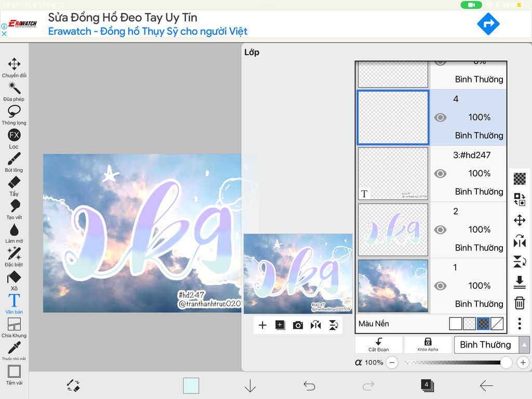
Task: Choose the diagonal-slash Màu Nền background option
Action: coord(497,324)
